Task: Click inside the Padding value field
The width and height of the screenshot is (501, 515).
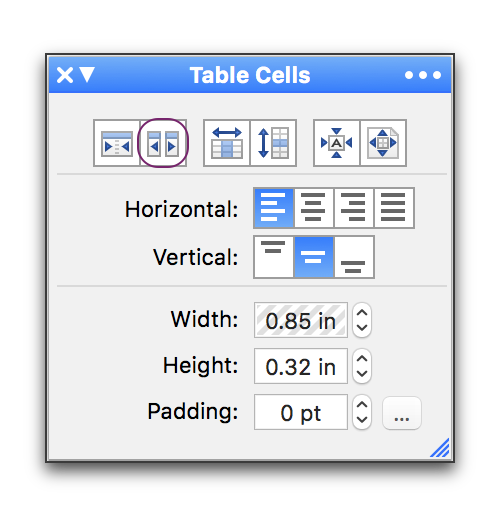Action: pos(301,412)
